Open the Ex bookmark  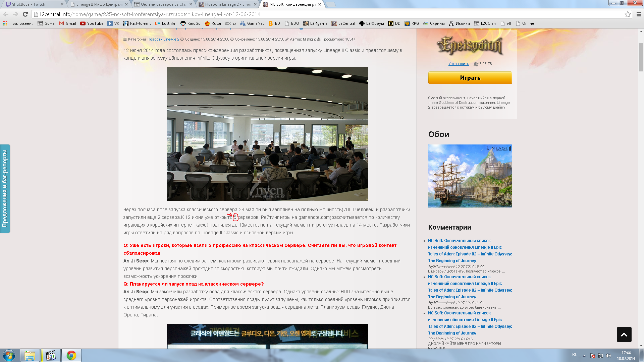pos(231,23)
